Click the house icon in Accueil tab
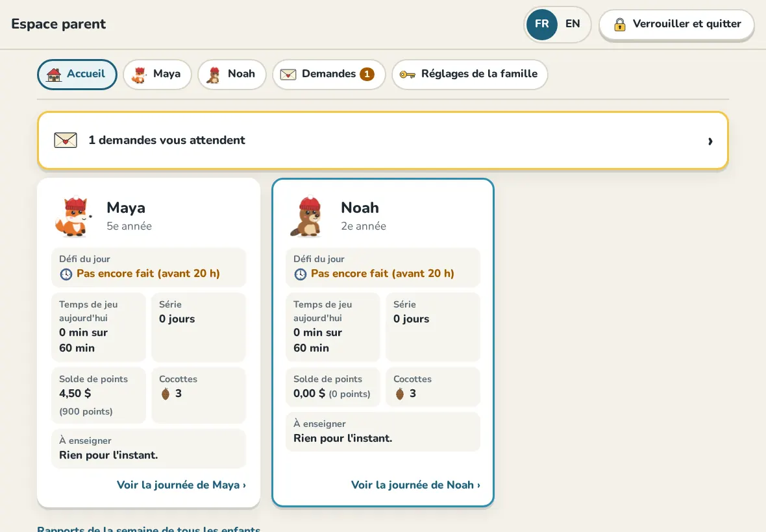 pos(54,75)
